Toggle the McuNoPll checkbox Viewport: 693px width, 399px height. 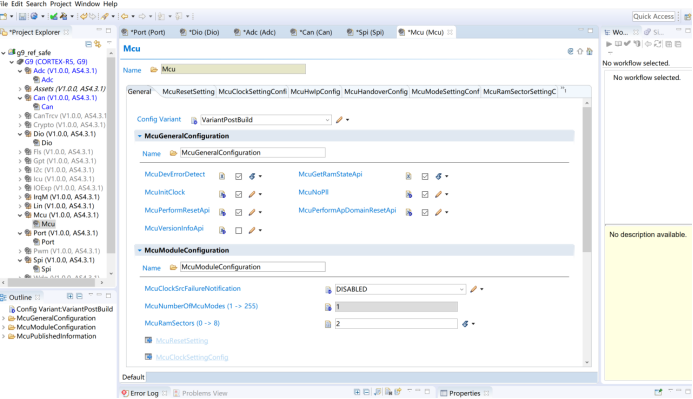pos(425,194)
